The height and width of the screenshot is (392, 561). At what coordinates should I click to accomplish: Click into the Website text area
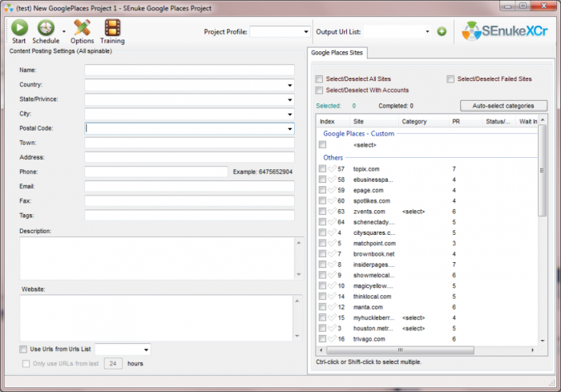tap(156, 318)
